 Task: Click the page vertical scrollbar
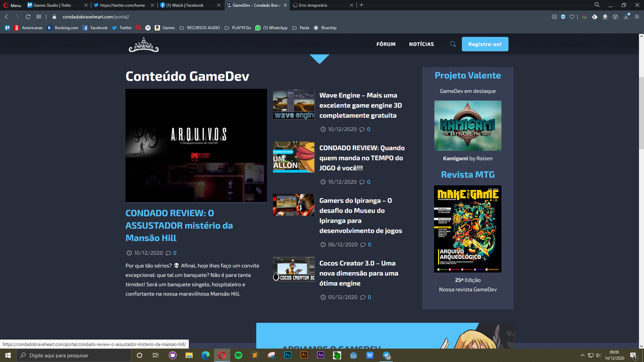click(x=641, y=191)
